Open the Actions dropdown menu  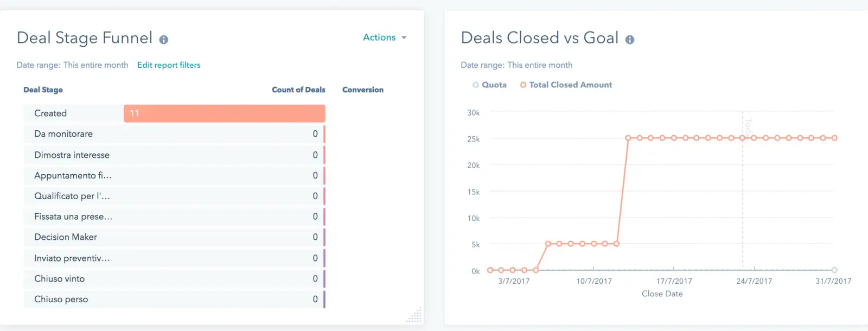(x=379, y=37)
